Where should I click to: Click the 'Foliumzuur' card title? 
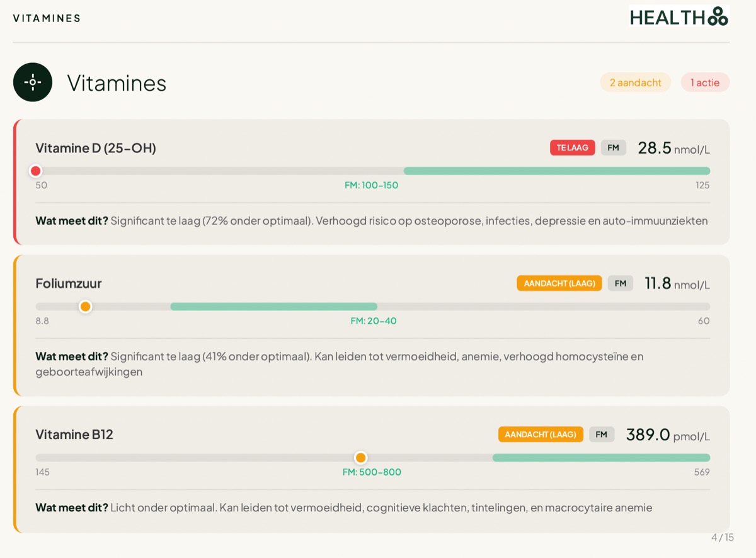coord(69,283)
